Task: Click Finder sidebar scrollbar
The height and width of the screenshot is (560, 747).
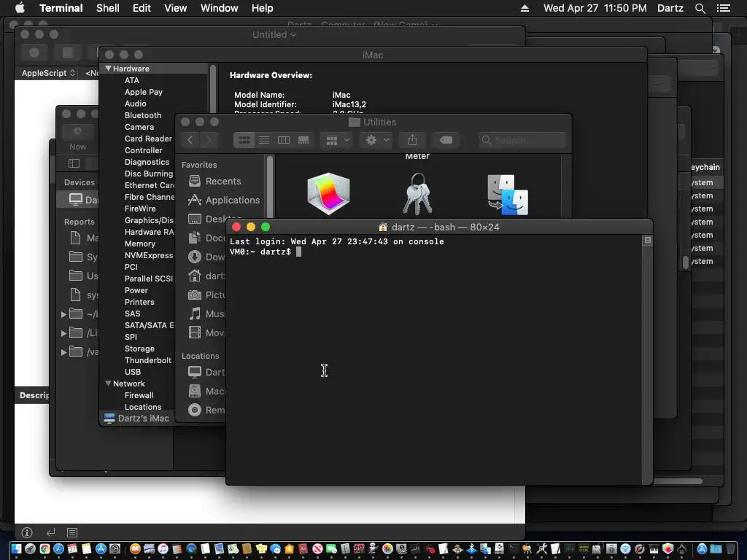Action: click(270, 187)
